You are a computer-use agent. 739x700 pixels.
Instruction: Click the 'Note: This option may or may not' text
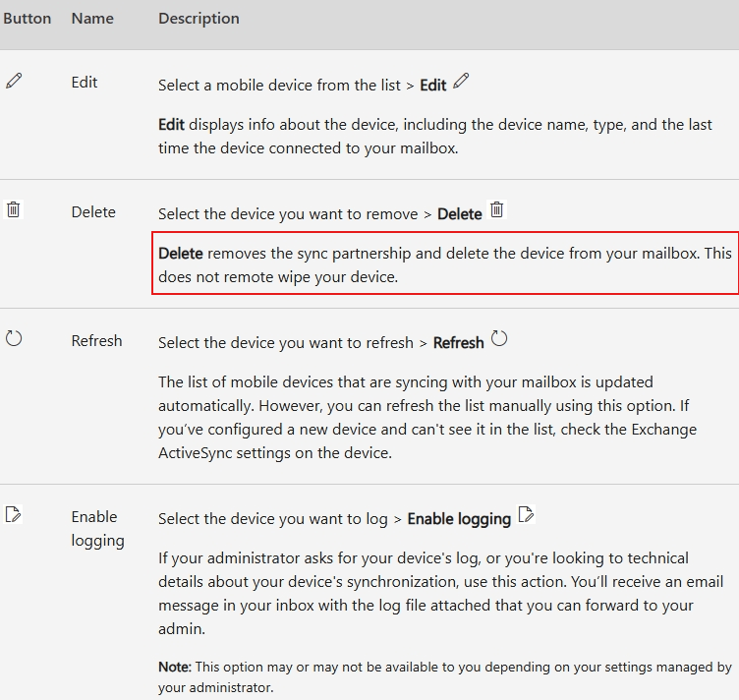[x=445, y=677]
